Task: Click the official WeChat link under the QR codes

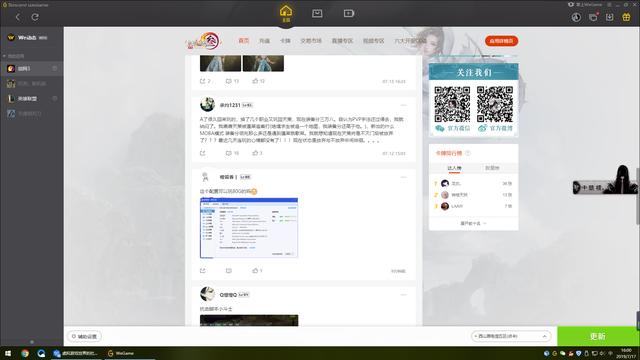Action: [453, 128]
